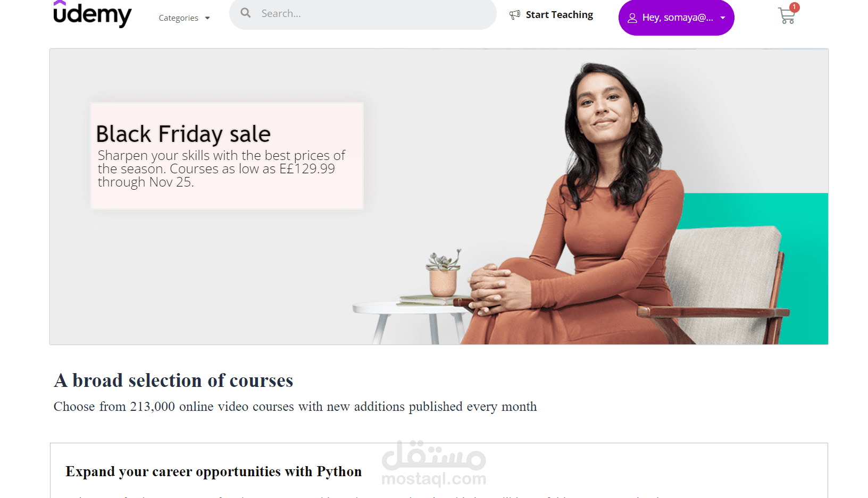The height and width of the screenshot is (498, 868).
Task: Open the shopping cart icon
Action: point(787,16)
